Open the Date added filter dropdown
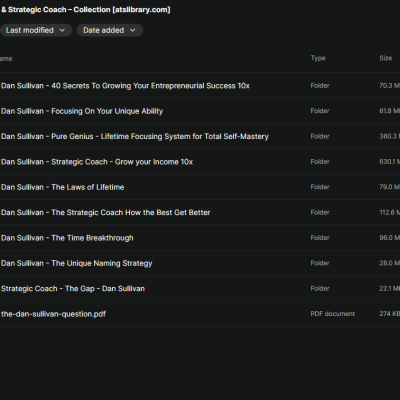400x400 pixels. click(x=110, y=30)
